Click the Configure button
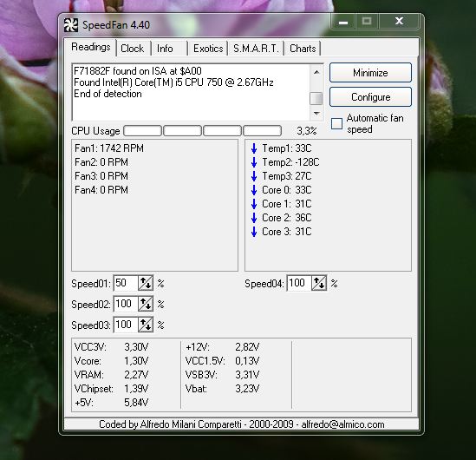This screenshot has width=476, height=460. [371, 97]
